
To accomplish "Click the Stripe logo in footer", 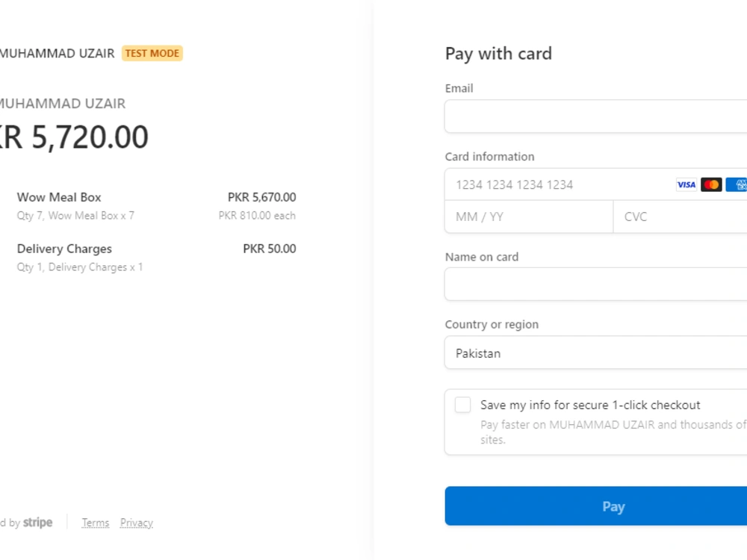I will 37,523.
